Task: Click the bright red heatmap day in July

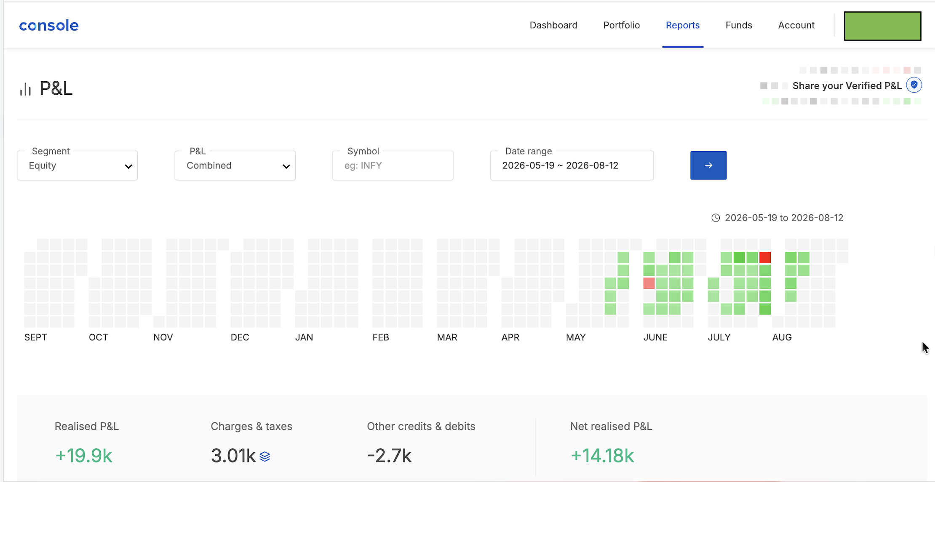Action: pyautogui.click(x=765, y=257)
